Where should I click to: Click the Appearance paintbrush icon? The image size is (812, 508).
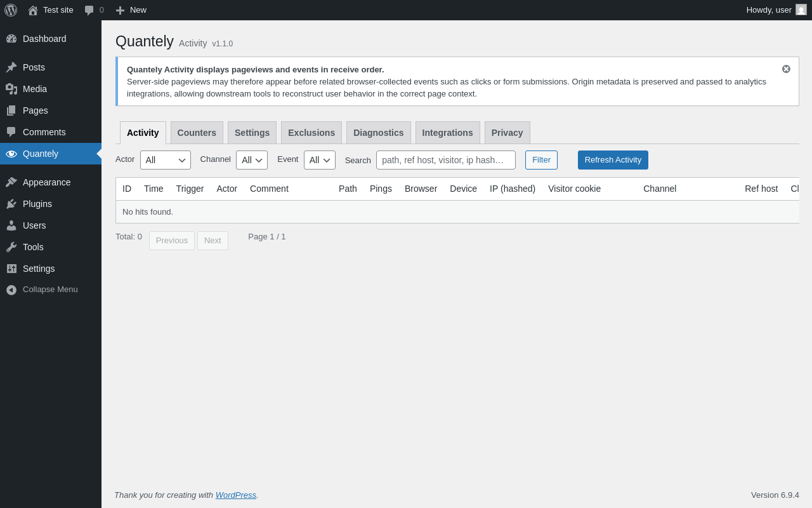click(11, 182)
